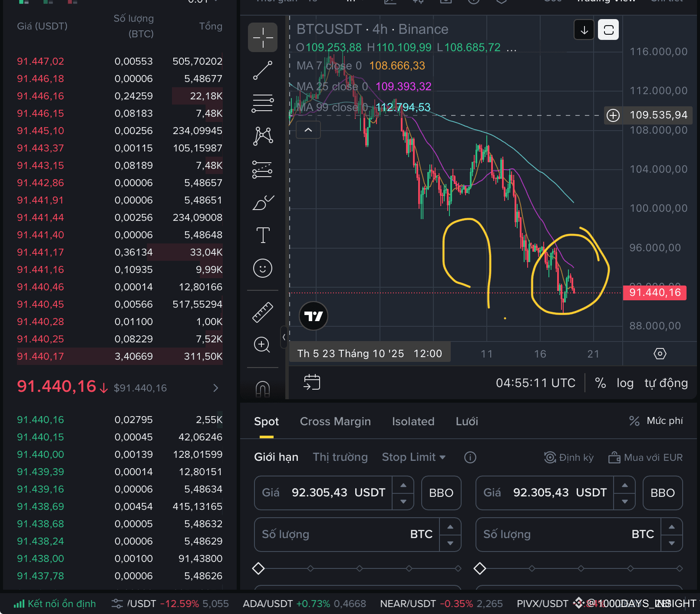Viewport: 700px width, 614px height.
Task: Select the crosshair cursor tool
Action: tap(263, 37)
